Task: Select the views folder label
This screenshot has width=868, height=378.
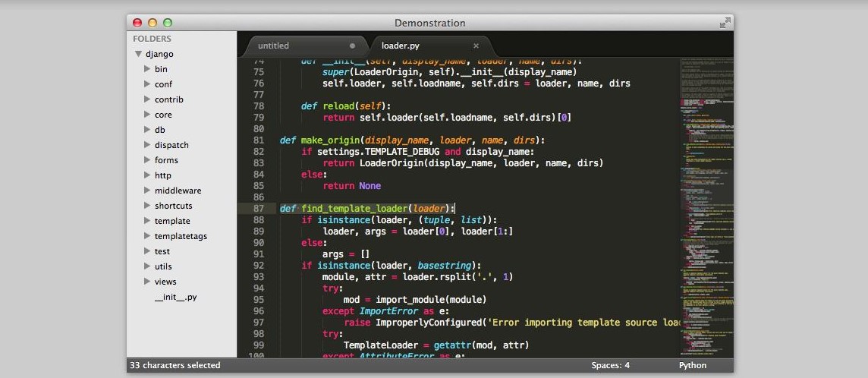Action: (165, 282)
